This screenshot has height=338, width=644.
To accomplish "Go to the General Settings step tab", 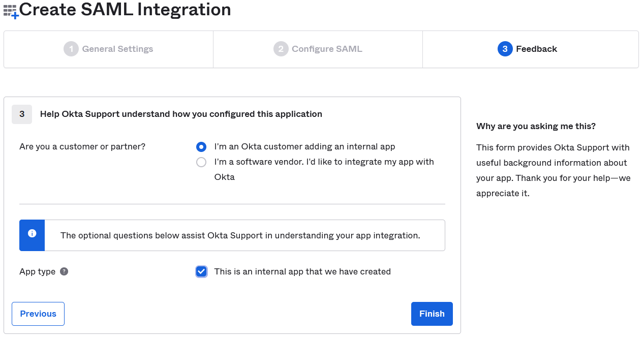I will click(117, 49).
